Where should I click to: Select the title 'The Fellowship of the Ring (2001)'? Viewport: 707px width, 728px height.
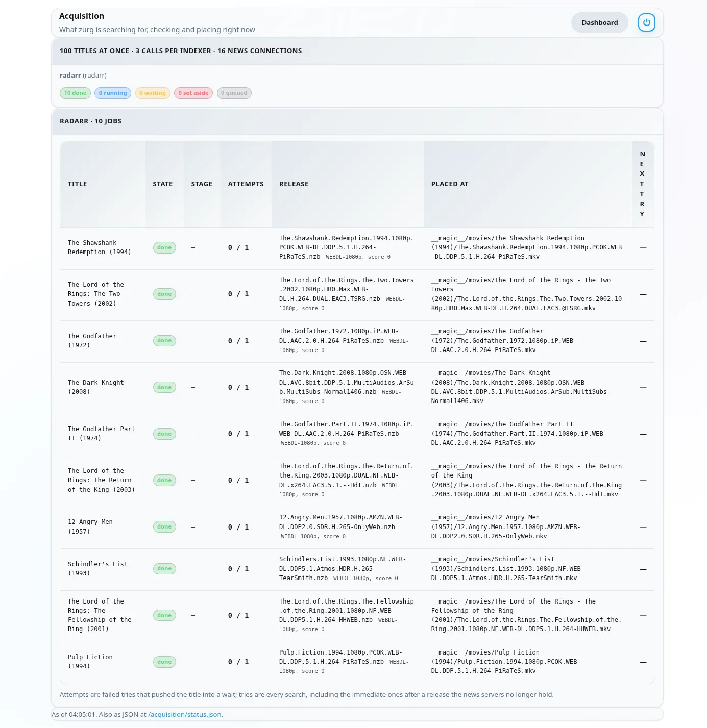click(100, 615)
